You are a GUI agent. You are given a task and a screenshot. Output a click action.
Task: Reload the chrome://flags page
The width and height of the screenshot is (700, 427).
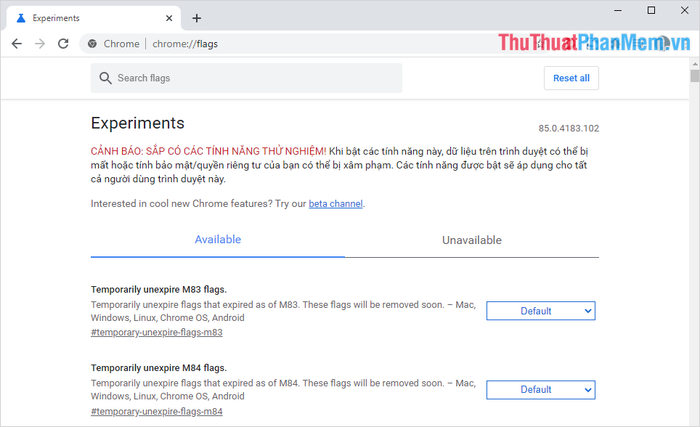point(63,44)
